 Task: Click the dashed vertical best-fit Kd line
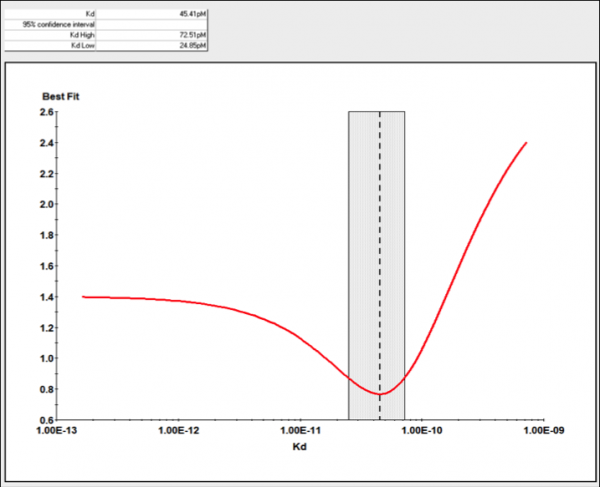pos(380,250)
